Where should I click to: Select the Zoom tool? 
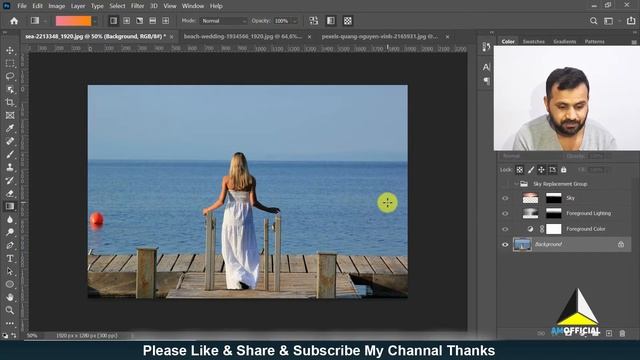10,310
